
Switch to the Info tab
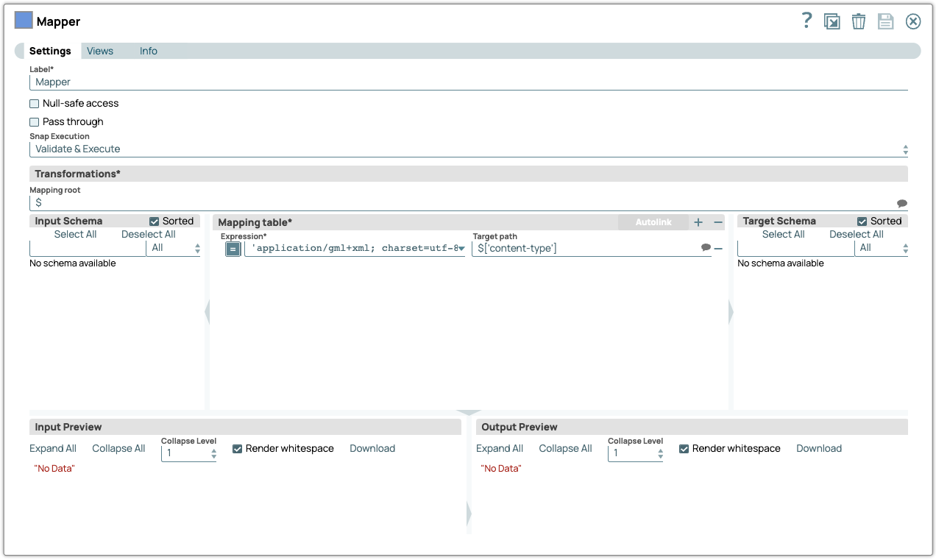[148, 50]
